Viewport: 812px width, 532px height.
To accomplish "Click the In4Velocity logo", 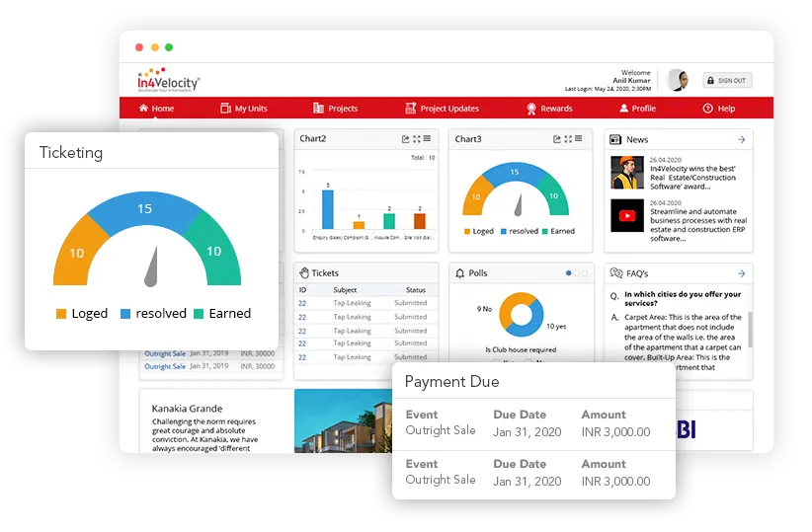I will [x=169, y=80].
